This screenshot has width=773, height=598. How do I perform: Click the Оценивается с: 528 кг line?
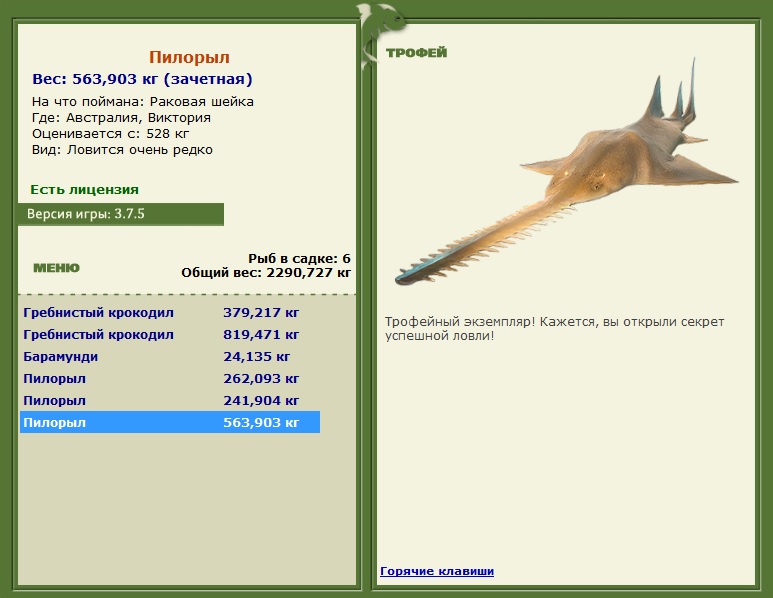[110, 134]
